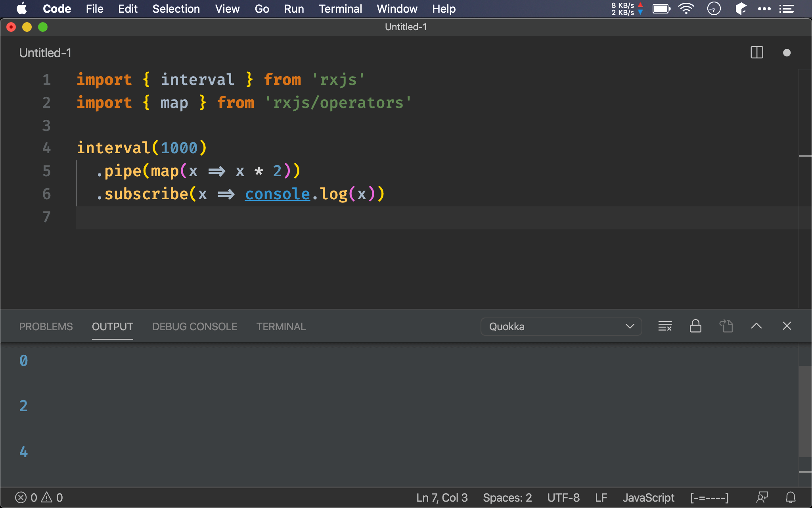Click the number 1000 in interval call

click(x=179, y=148)
